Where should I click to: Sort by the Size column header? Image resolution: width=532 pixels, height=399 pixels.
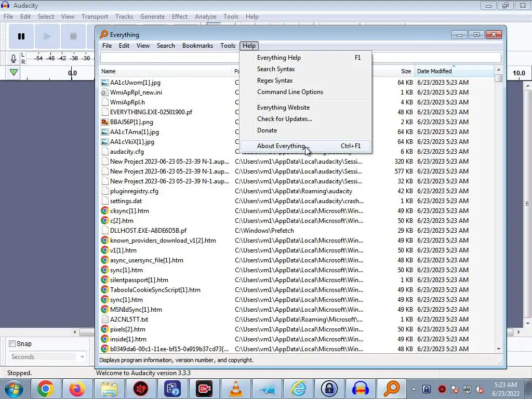point(406,71)
